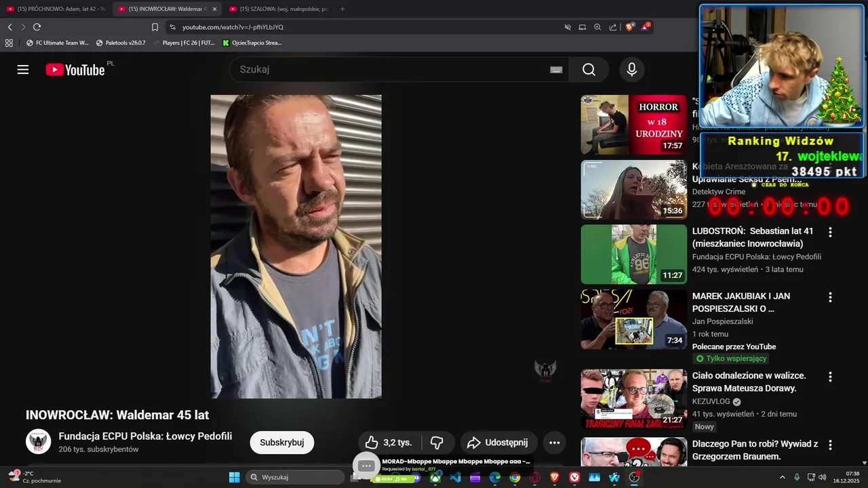Image resolution: width=868 pixels, height=488 pixels.
Task: Open Jan Pospieszalski channel link
Action: (723, 321)
